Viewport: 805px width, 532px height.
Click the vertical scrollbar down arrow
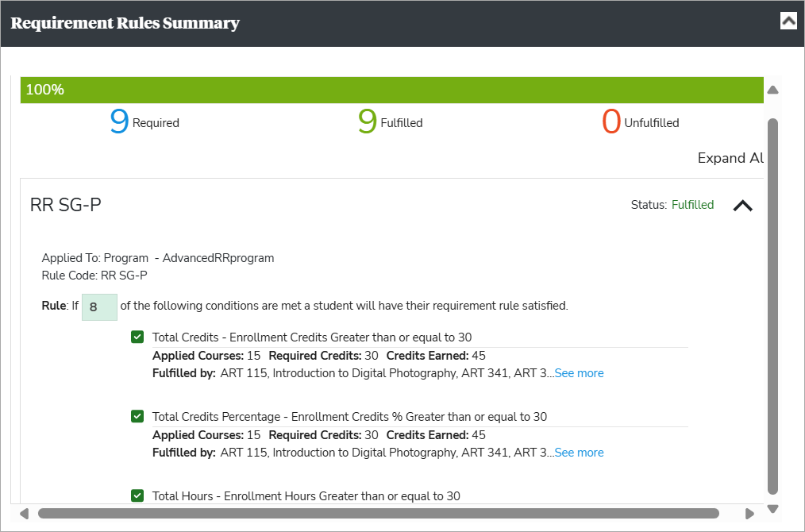pyautogui.click(x=772, y=508)
